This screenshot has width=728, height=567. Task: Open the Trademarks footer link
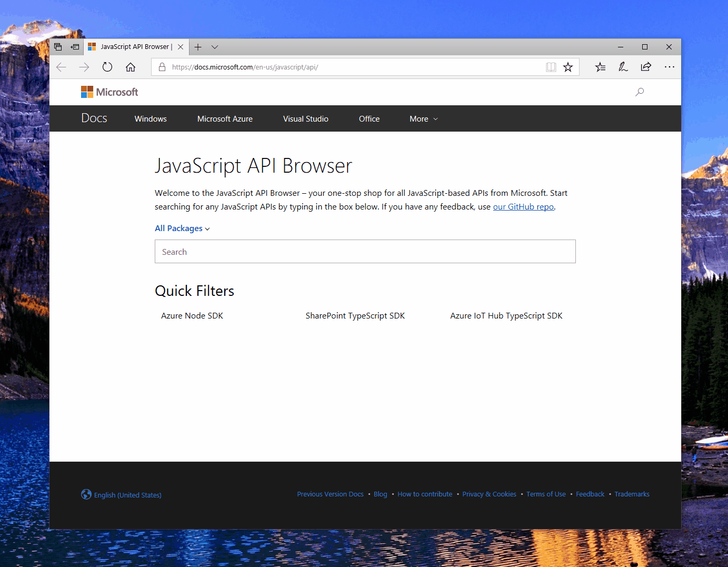(x=632, y=494)
